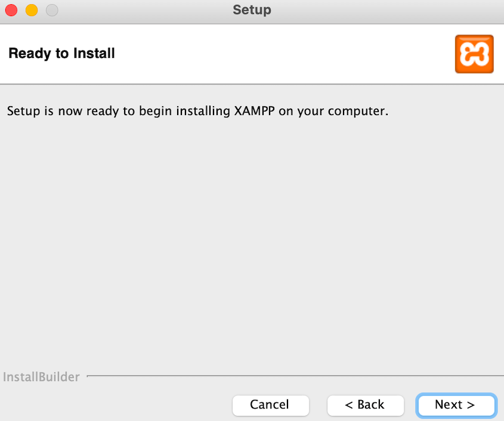Click the horizontal divider line near InstallBuilder
This screenshot has width=504, height=421.
292,376
